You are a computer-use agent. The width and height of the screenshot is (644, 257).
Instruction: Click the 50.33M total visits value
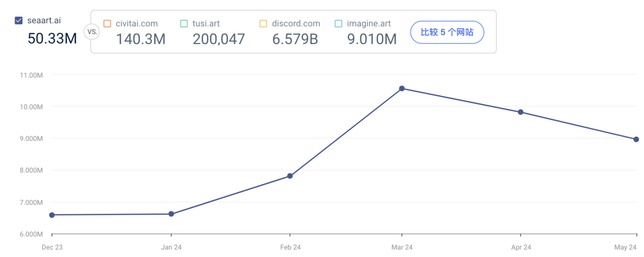[x=52, y=39]
